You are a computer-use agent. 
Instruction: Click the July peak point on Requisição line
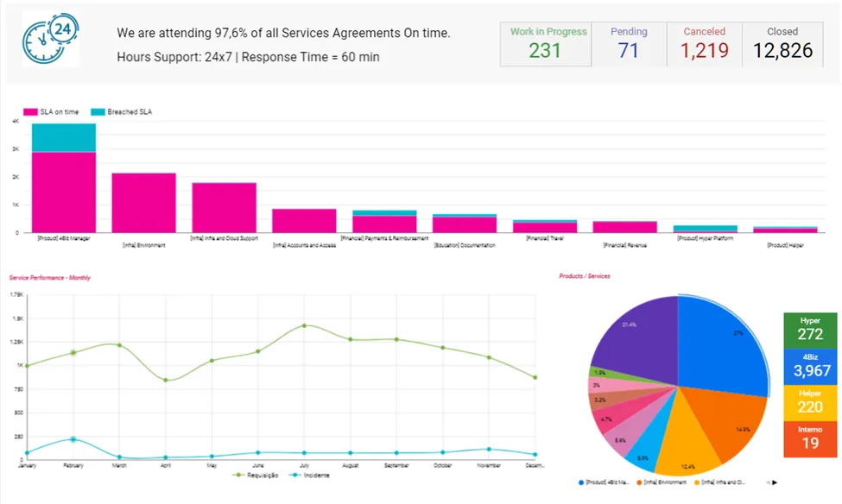pyautogui.click(x=305, y=325)
